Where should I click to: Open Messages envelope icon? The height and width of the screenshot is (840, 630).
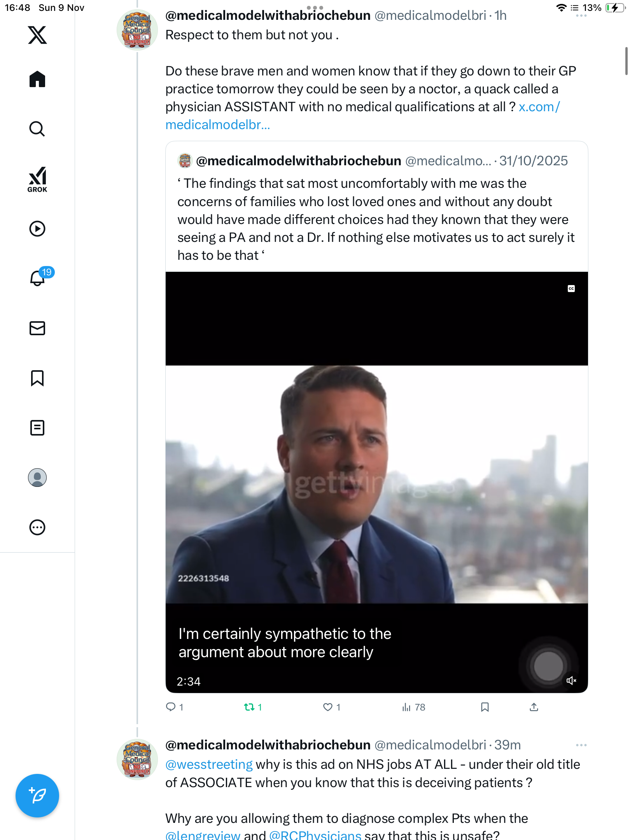(x=37, y=328)
